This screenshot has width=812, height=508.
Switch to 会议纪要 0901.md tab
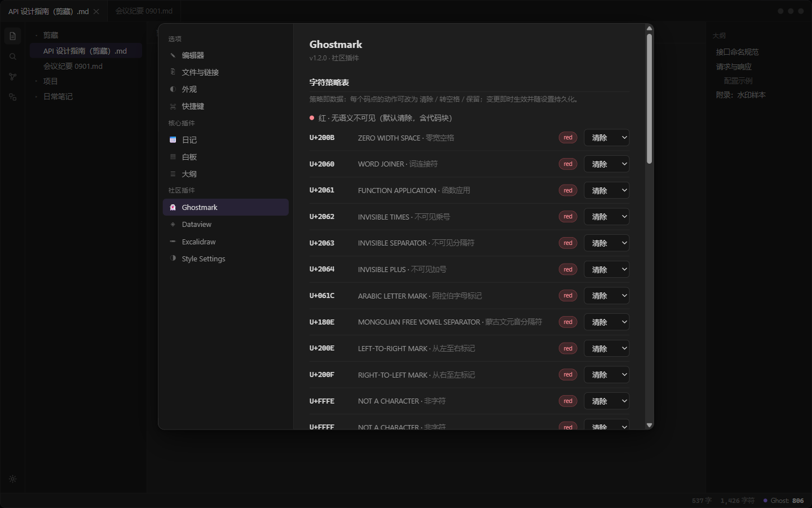click(144, 11)
